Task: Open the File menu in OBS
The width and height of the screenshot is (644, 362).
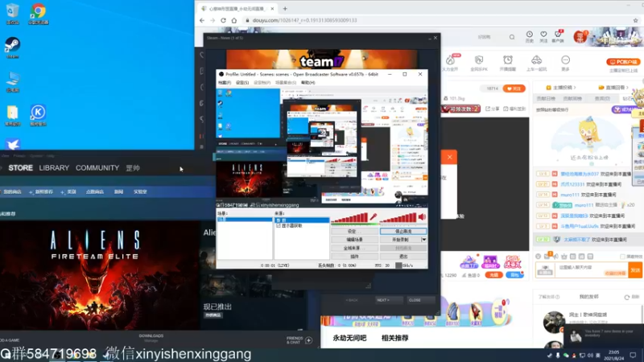Action: pyautogui.click(x=225, y=83)
